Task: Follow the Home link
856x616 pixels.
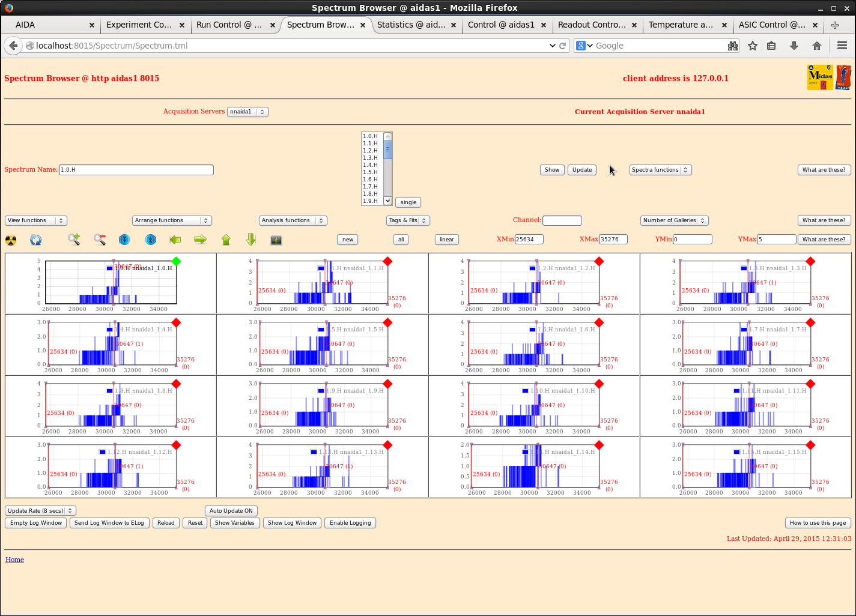Action: tap(15, 560)
